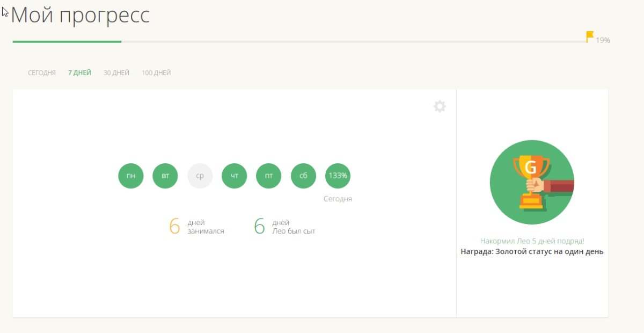Click the yellow goal flag icon
644x333 pixels.
coord(590,37)
